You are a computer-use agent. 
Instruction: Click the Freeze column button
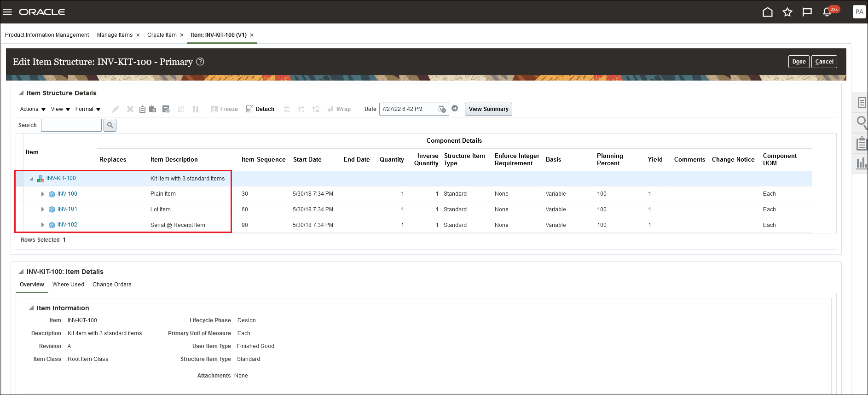click(x=225, y=109)
